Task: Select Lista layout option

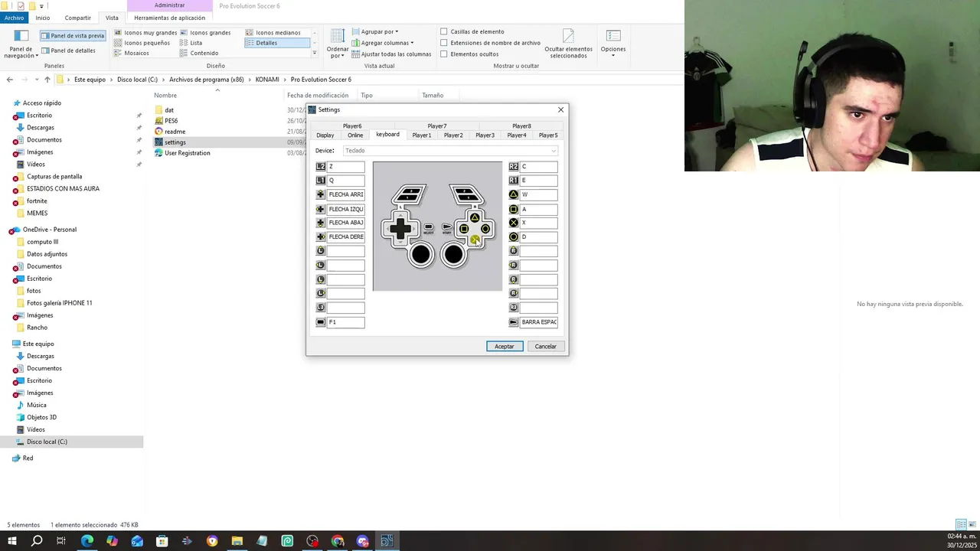Action: tap(191, 43)
